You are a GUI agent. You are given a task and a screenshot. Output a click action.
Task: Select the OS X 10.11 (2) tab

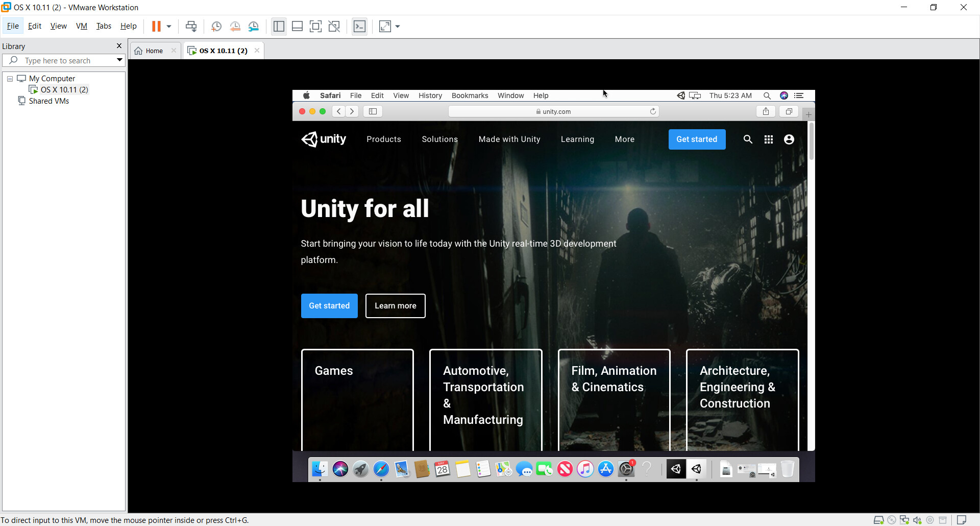click(x=223, y=51)
